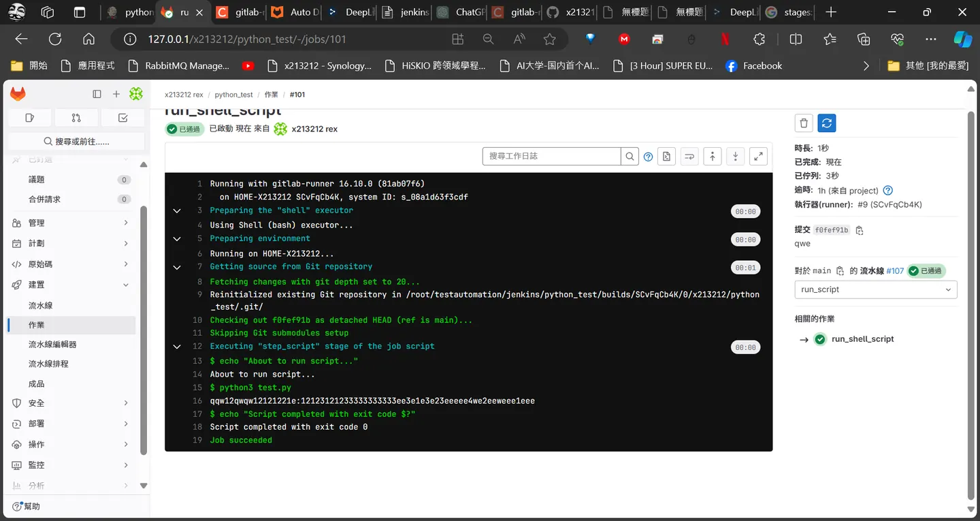This screenshot has width=980, height=521.
Task: Collapse "Getting source from Git repository" section
Action: [x=177, y=267]
